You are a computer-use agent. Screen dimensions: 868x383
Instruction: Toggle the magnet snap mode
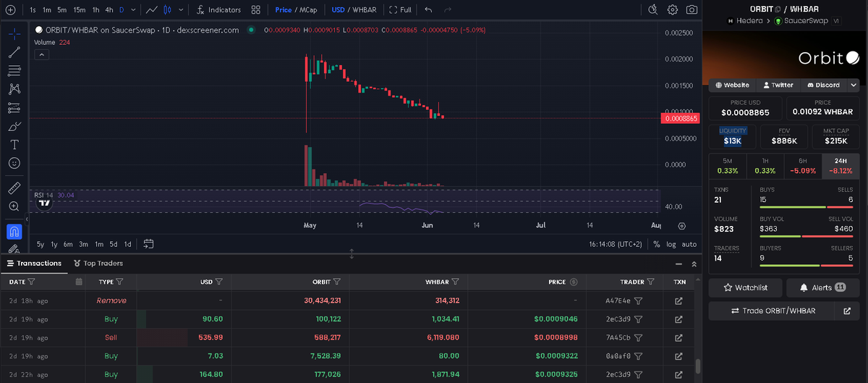tap(14, 232)
